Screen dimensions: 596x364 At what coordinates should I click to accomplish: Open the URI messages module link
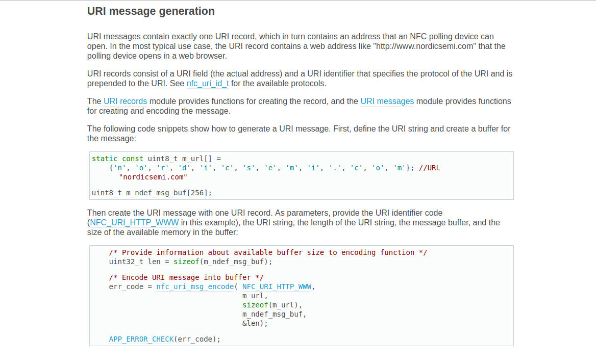[x=387, y=101]
